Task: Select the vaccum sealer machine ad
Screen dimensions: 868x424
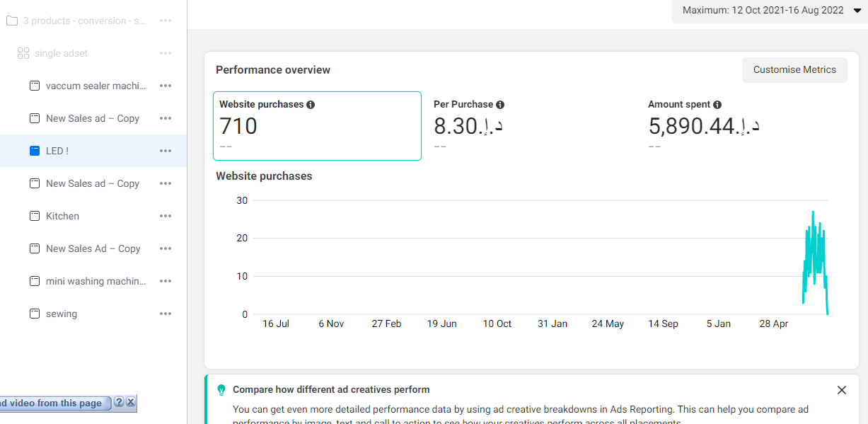Action: click(x=95, y=86)
